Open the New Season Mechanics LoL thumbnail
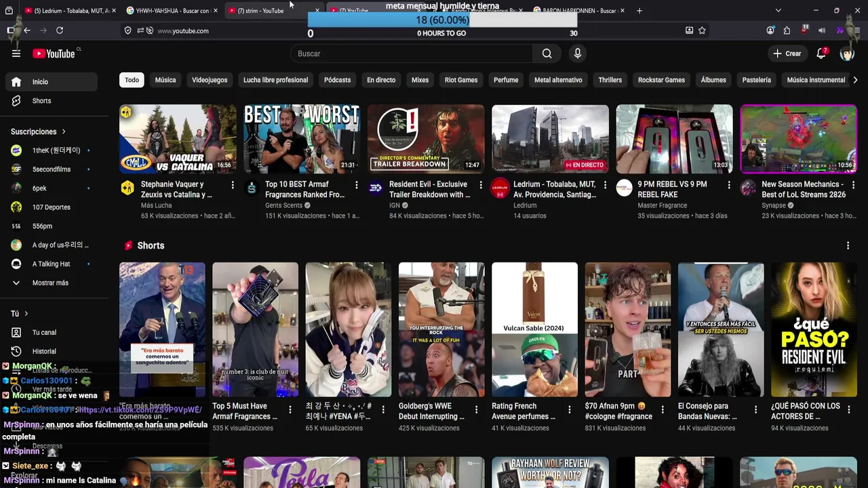 pyautogui.click(x=798, y=138)
